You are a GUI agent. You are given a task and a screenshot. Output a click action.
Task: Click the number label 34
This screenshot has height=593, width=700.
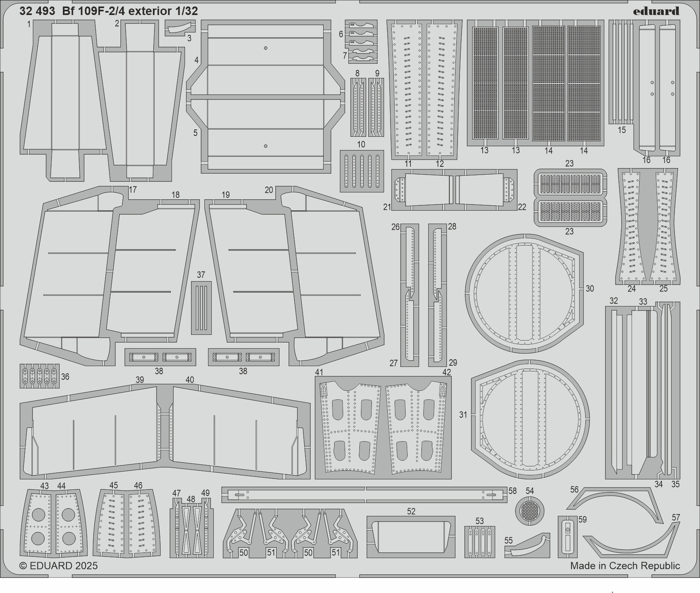tap(659, 484)
